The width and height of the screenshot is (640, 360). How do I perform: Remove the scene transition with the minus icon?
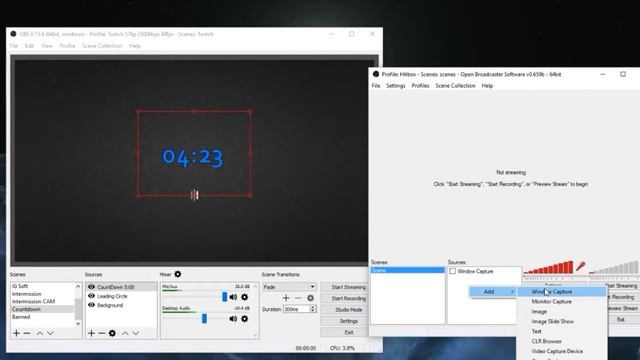[x=298, y=298]
